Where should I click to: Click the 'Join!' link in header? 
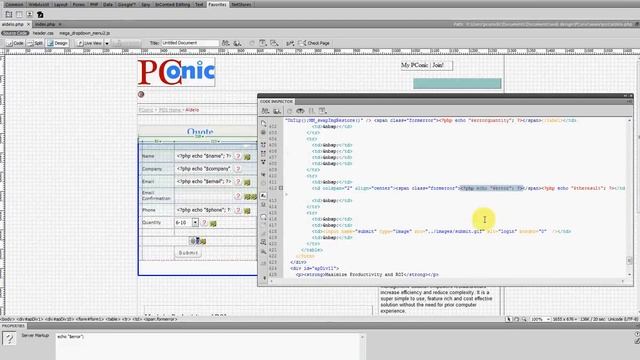(x=438, y=65)
